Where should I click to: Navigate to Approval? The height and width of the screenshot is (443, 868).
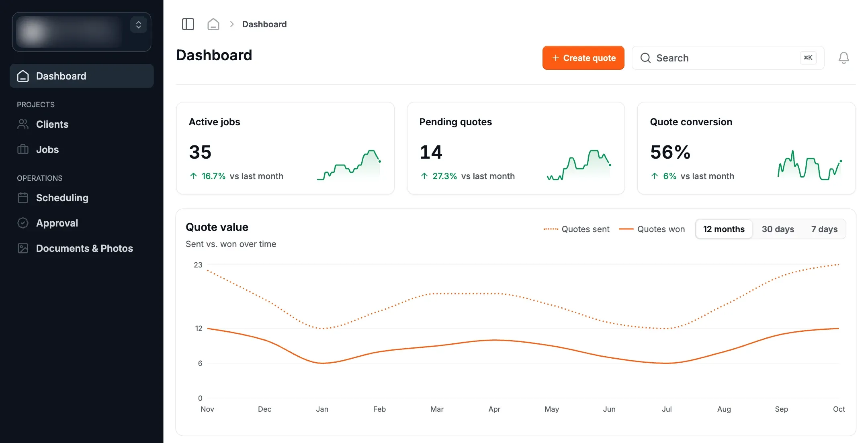[82, 223]
